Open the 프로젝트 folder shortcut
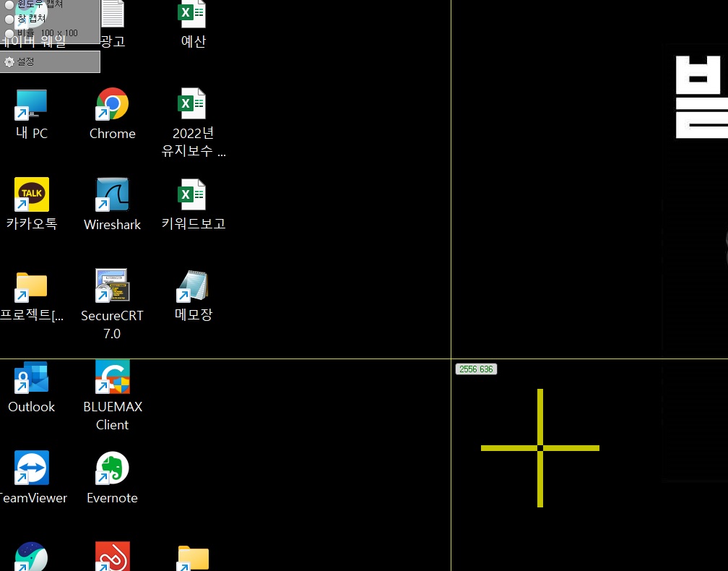The width and height of the screenshot is (728, 571). 32,296
